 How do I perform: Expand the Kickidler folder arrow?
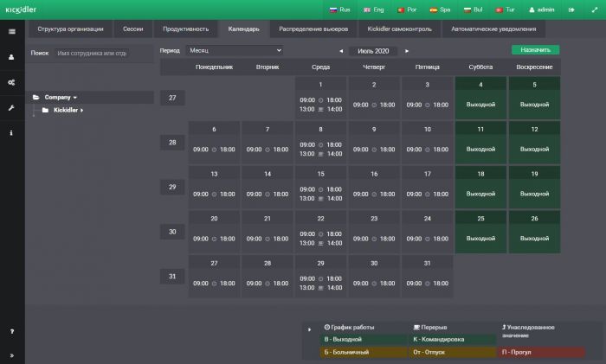(82, 111)
